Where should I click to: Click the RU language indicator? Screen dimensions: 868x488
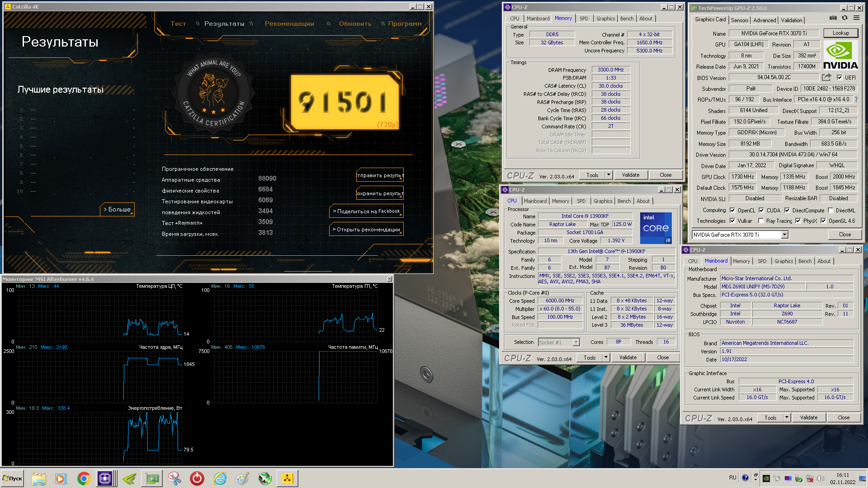coord(732,478)
